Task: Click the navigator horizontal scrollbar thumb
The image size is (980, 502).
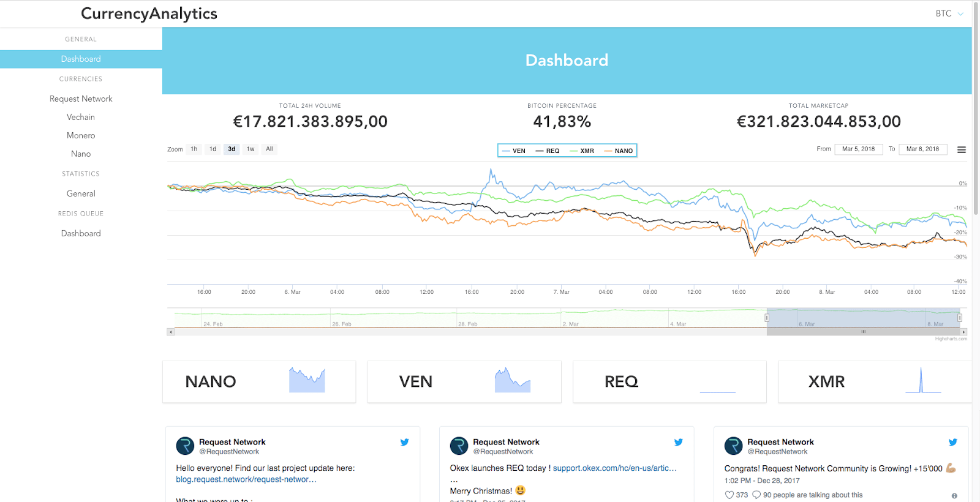Action: click(x=864, y=332)
